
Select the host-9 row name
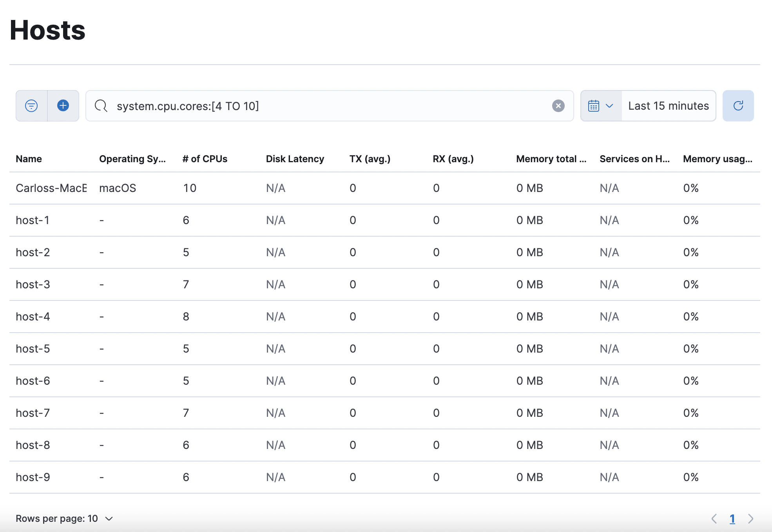[x=33, y=477]
